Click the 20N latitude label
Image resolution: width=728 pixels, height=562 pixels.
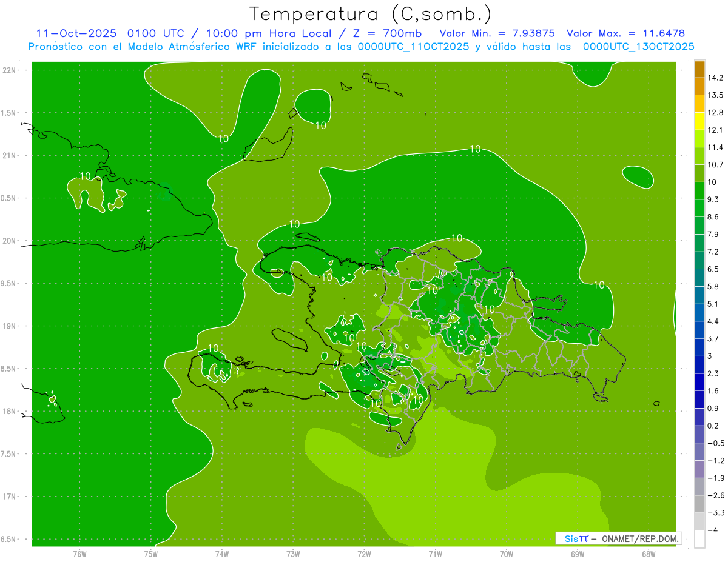click(x=10, y=241)
